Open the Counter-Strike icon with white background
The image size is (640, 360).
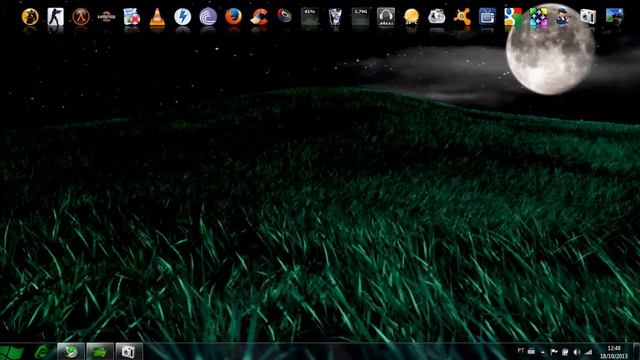point(56,17)
